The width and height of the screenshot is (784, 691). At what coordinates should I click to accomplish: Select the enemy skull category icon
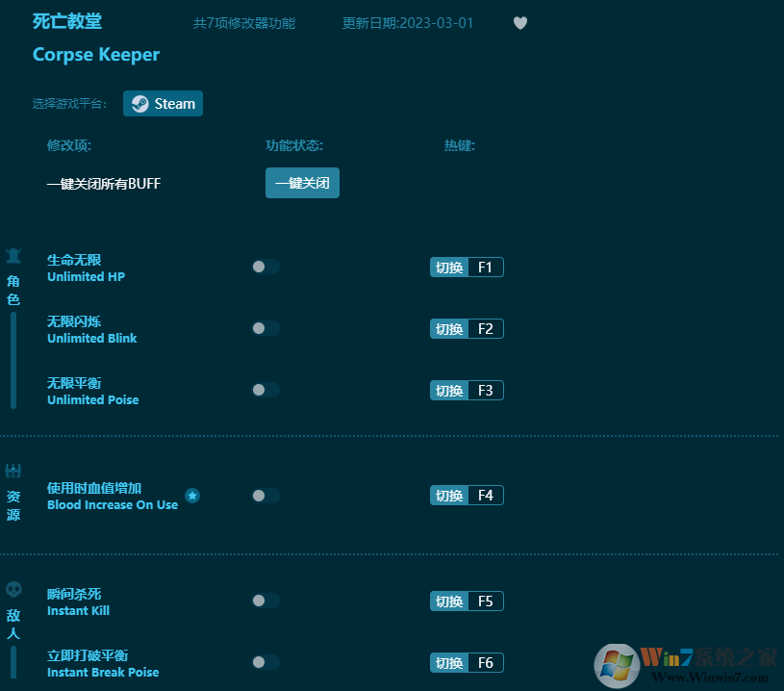(13, 589)
